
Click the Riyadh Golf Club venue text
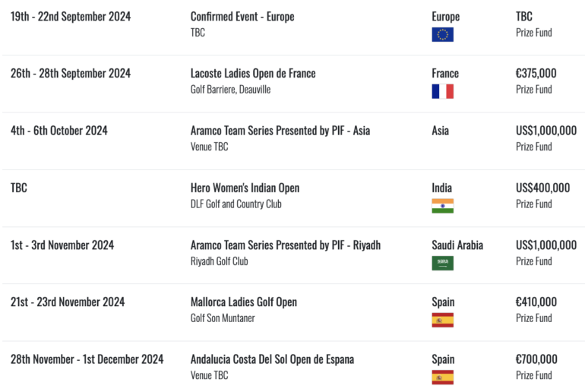pyautogui.click(x=219, y=261)
